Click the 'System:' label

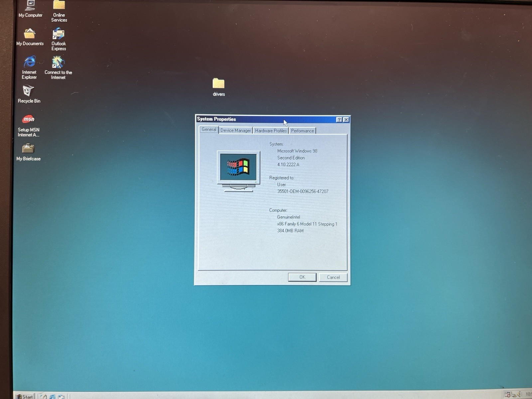pos(276,144)
